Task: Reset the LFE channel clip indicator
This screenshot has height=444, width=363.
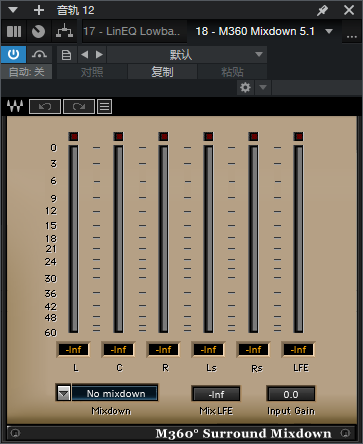Action: pyautogui.click(x=299, y=136)
